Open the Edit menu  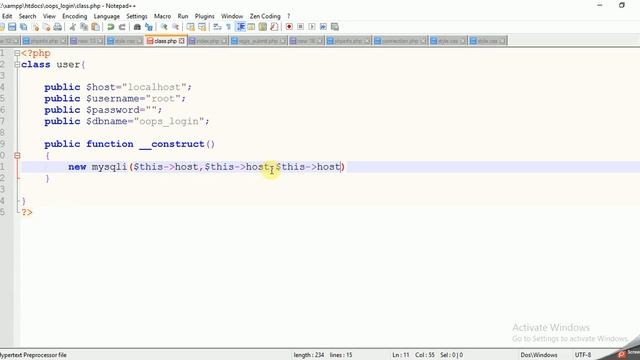click(7, 16)
